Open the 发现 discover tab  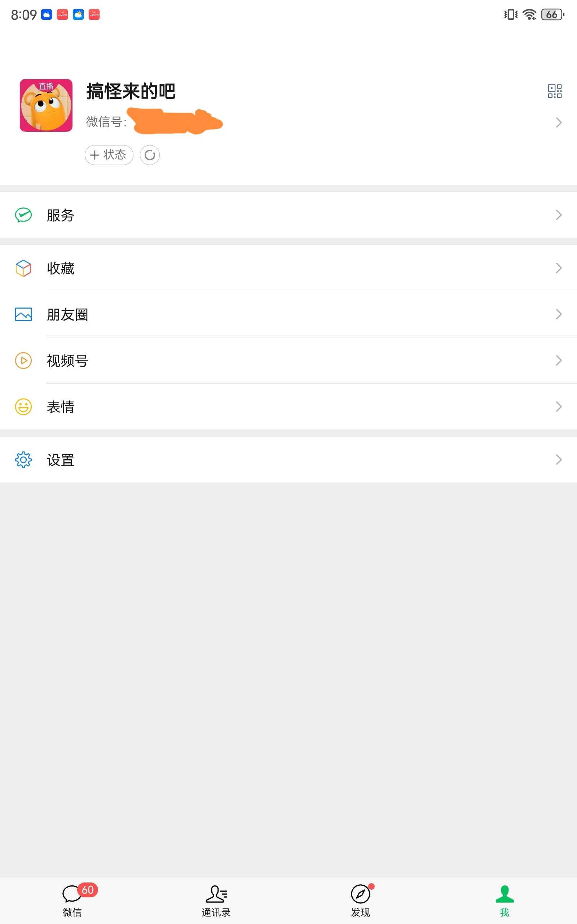pyautogui.click(x=360, y=900)
